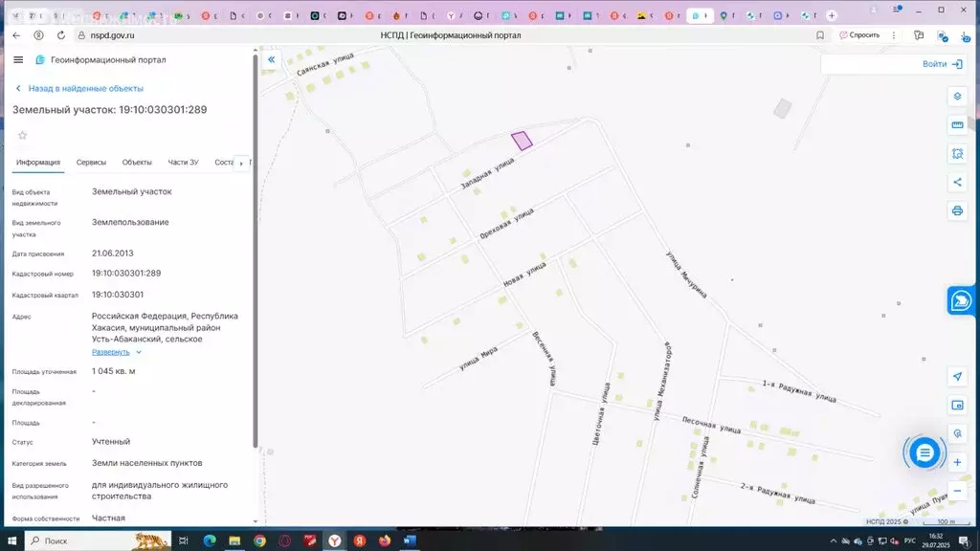
Task: Print the map
Action: (x=957, y=210)
